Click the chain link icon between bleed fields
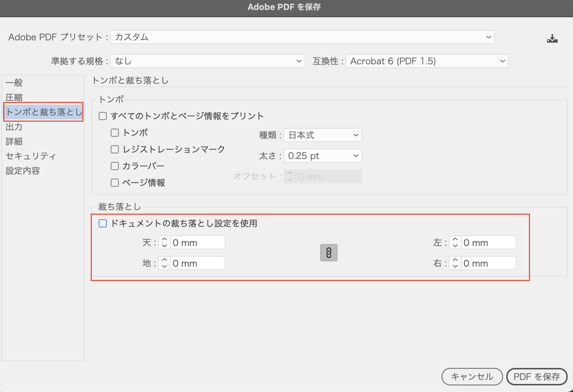 click(x=328, y=253)
